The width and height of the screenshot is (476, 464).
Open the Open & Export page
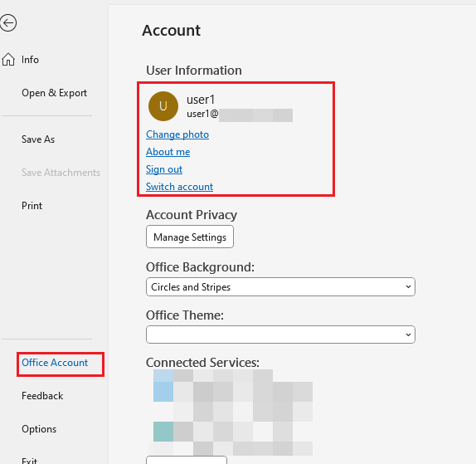[55, 93]
